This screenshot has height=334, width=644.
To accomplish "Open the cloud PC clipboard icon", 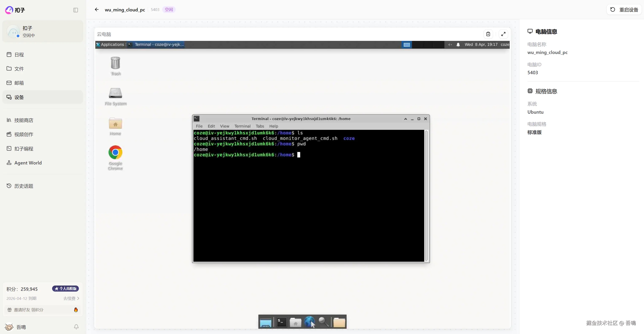I will [x=488, y=34].
